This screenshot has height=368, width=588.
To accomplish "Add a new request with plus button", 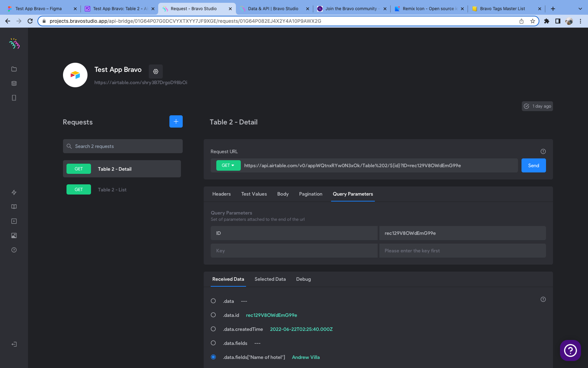I will pyautogui.click(x=176, y=122).
